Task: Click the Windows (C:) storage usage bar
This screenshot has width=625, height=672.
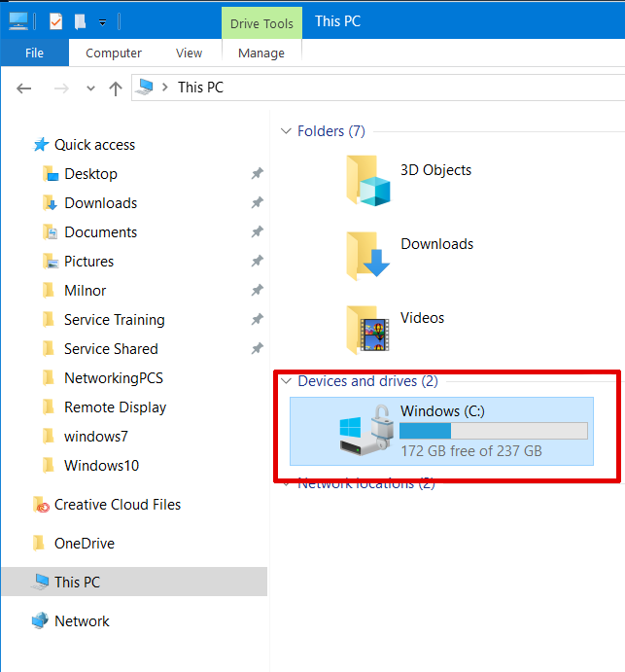Action: pyautogui.click(x=494, y=431)
